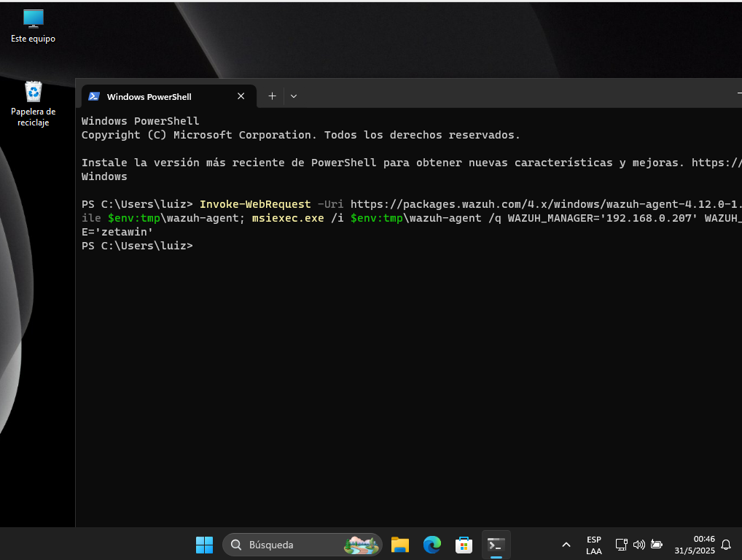Open the weather widget in the search bar

(363, 545)
